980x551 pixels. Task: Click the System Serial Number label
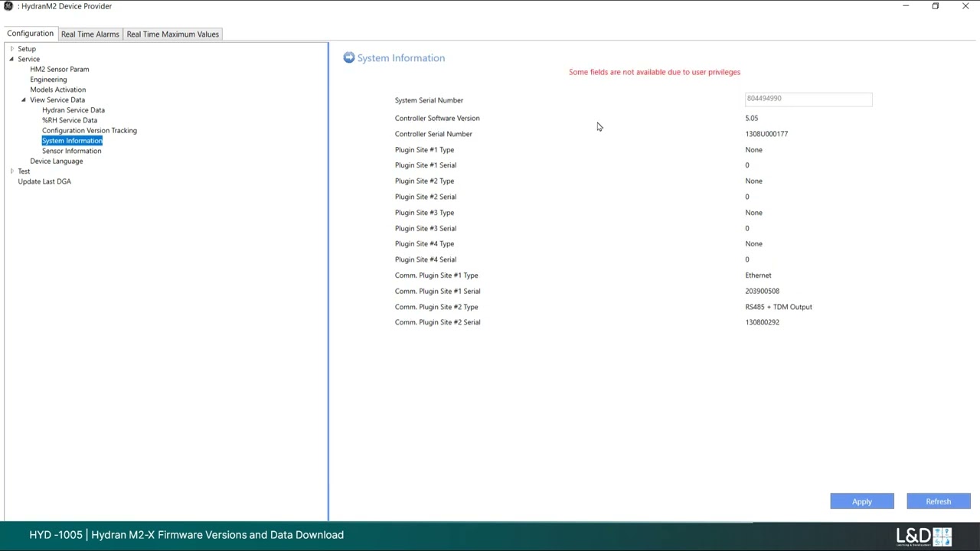[x=429, y=100]
